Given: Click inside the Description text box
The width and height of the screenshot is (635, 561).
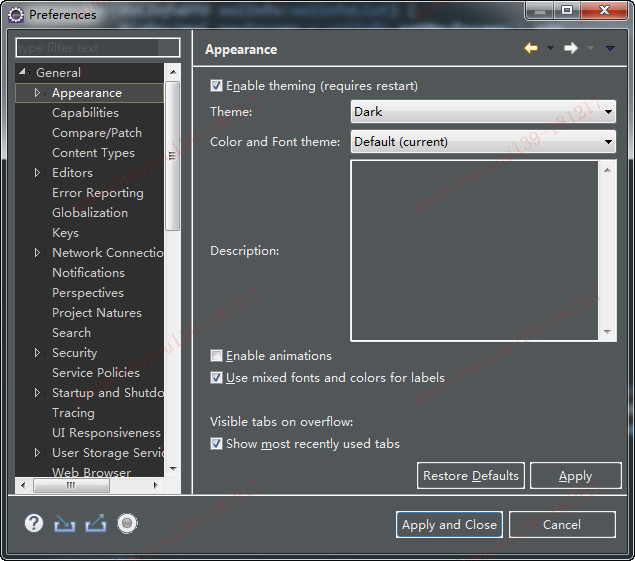Looking at the screenshot, I should pyautogui.click(x=475, y=250).
